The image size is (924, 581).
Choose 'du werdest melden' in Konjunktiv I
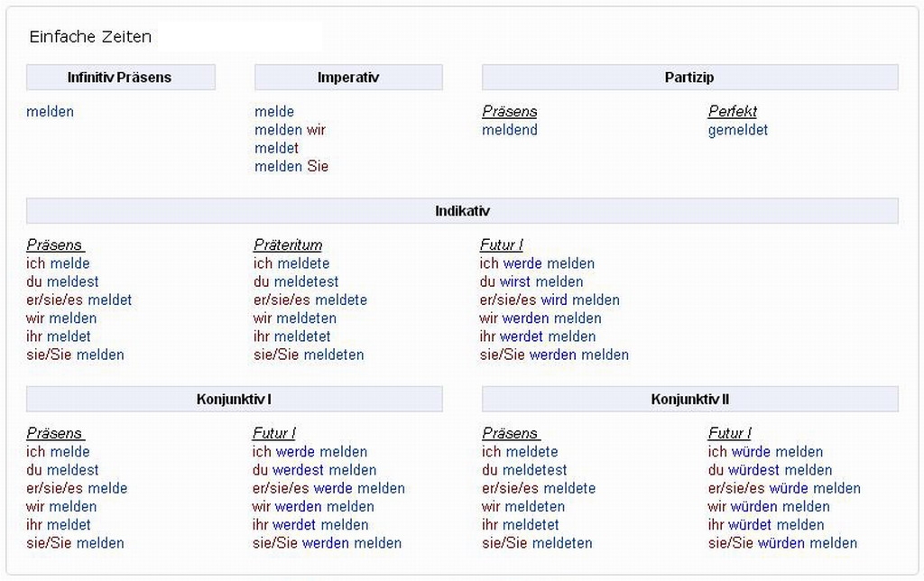point(314,470)
